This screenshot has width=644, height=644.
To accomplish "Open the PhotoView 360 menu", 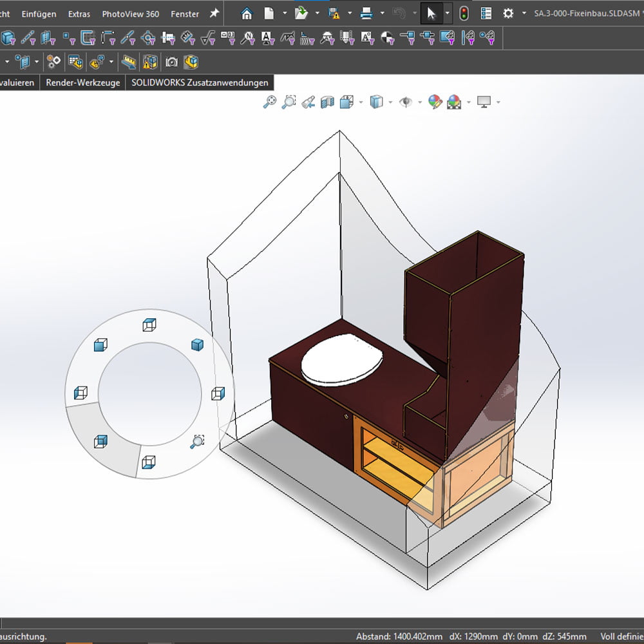I will (x=130, y=14).
